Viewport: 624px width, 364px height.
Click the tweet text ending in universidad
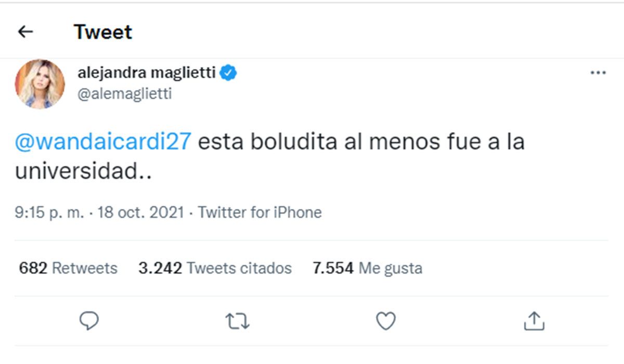click(83, 172)
